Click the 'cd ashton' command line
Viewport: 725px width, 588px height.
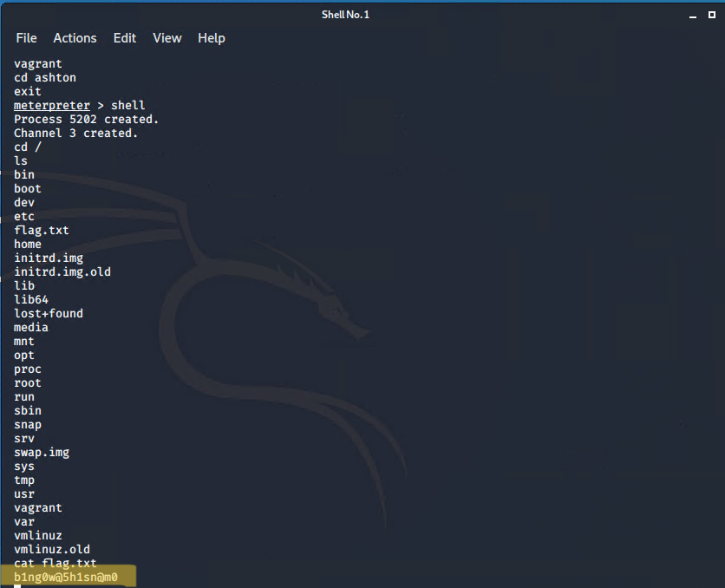coord(45,78)
